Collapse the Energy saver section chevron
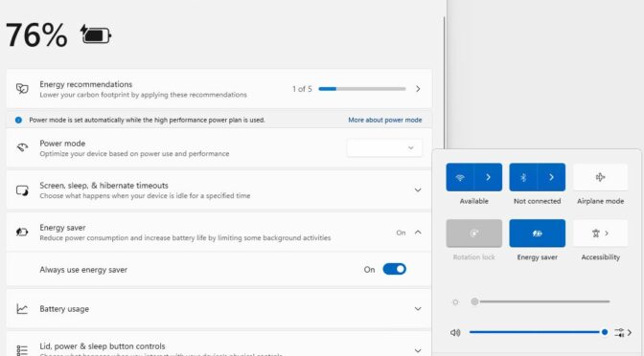The height and width of the screenshot is (356, 644). pos(418,233)
